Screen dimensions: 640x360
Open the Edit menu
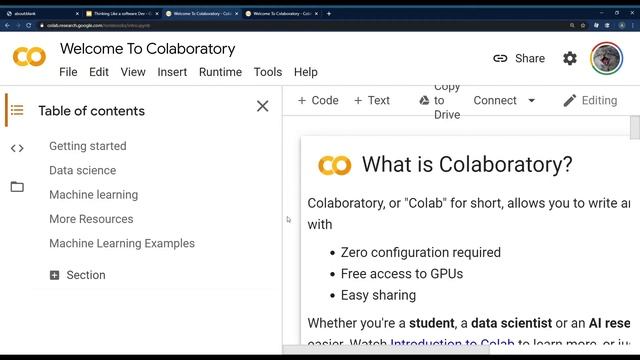click(99, 72)
